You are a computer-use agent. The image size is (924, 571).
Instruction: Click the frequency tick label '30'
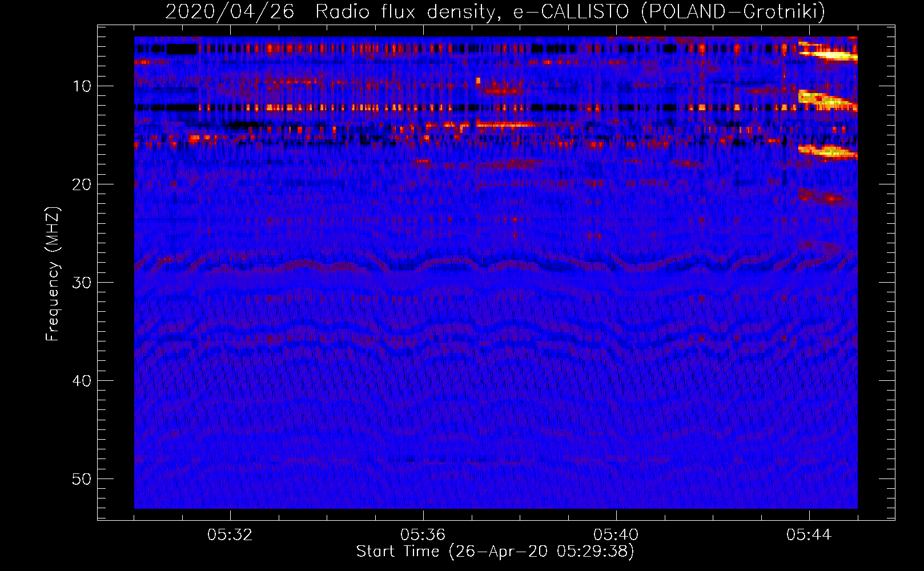tap(82, 283)
